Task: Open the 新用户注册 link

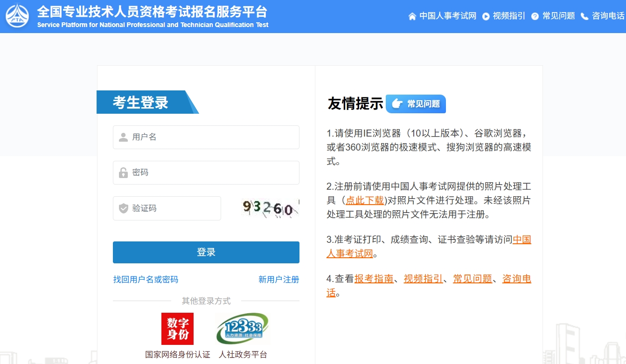Action: (x=278, y=280)
